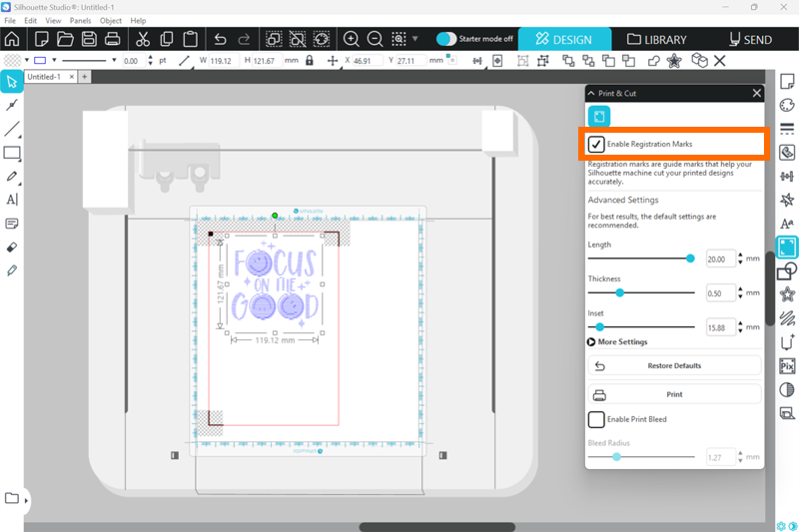Click the Zoom In magnifier icon
Screen dimensions: 799x532
coord(352,40)
